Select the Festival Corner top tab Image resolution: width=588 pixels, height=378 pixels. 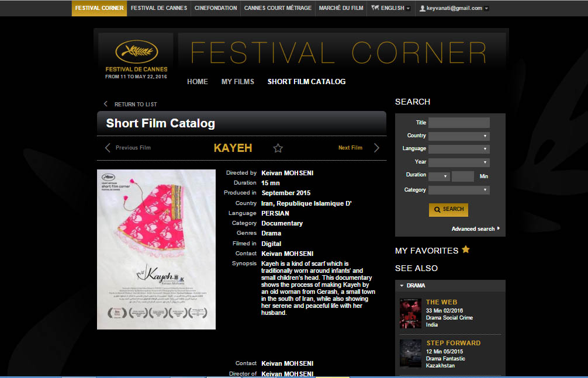(x=99, y=8)
